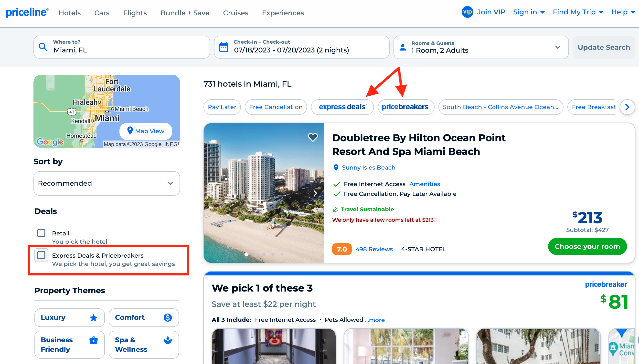Click the search magnifier icon
This screenshot has height=364, width=639.
tap(43, 47)
